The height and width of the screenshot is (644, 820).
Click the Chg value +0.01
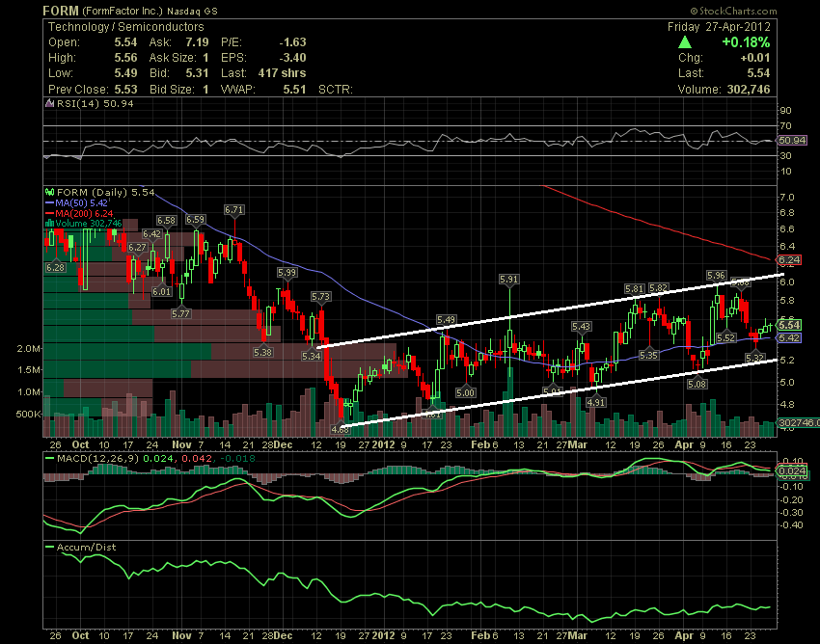point(755,58)
